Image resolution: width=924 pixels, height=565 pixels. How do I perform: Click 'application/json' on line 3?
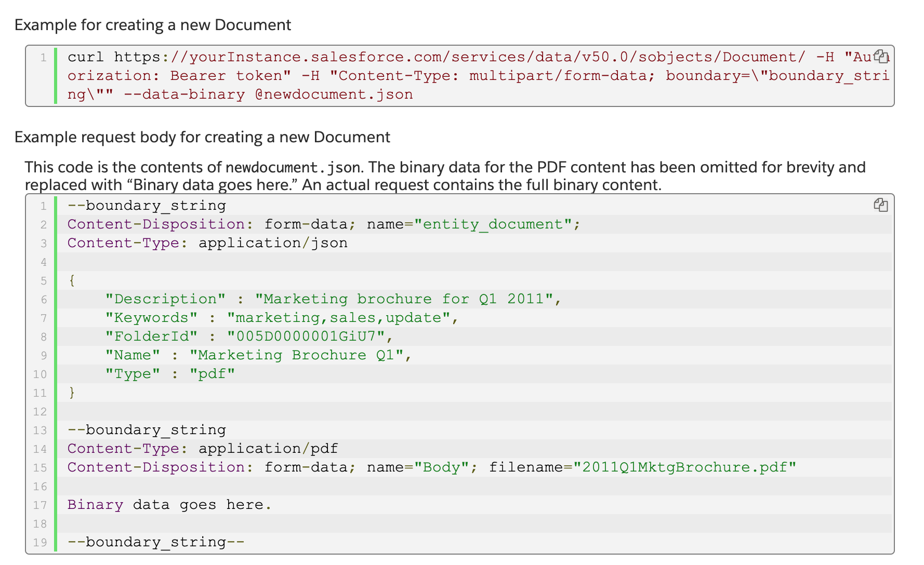coord(273,243)
